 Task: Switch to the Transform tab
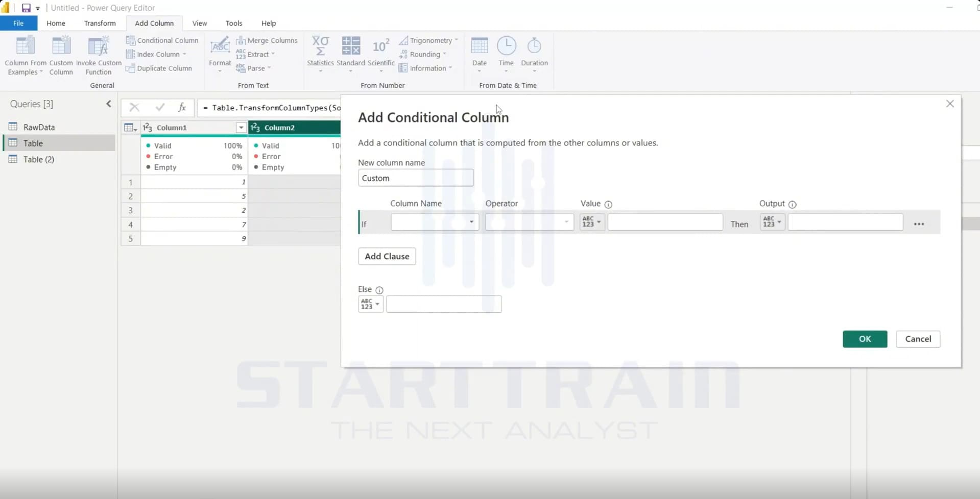pyautogui.click(x=100, y=23)
